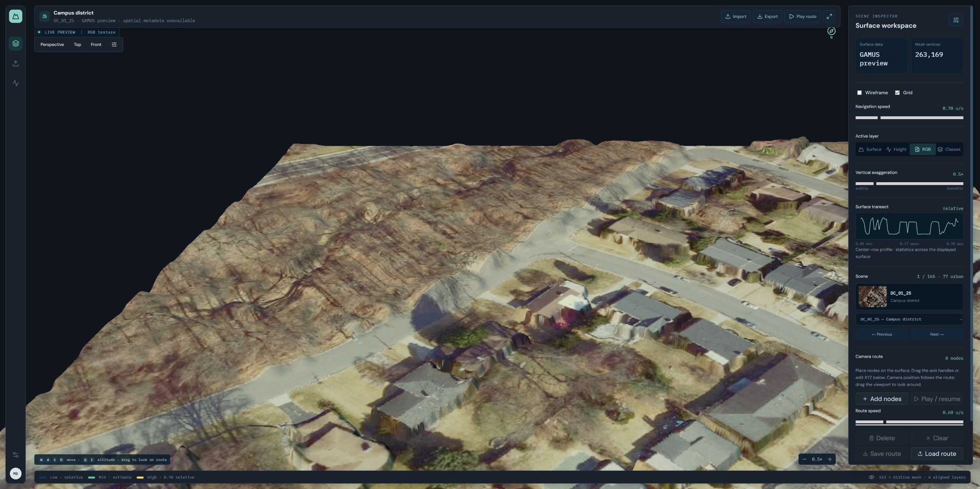The image size is (980, 489).
Task: Toggle fullscreen with the expand icon
Action: click(829, 16)
